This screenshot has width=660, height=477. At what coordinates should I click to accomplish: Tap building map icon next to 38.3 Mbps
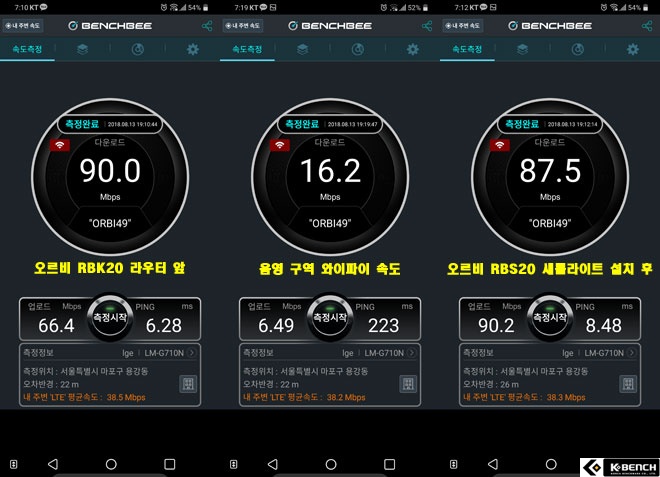pyautogui.click(x=628, y=384)
